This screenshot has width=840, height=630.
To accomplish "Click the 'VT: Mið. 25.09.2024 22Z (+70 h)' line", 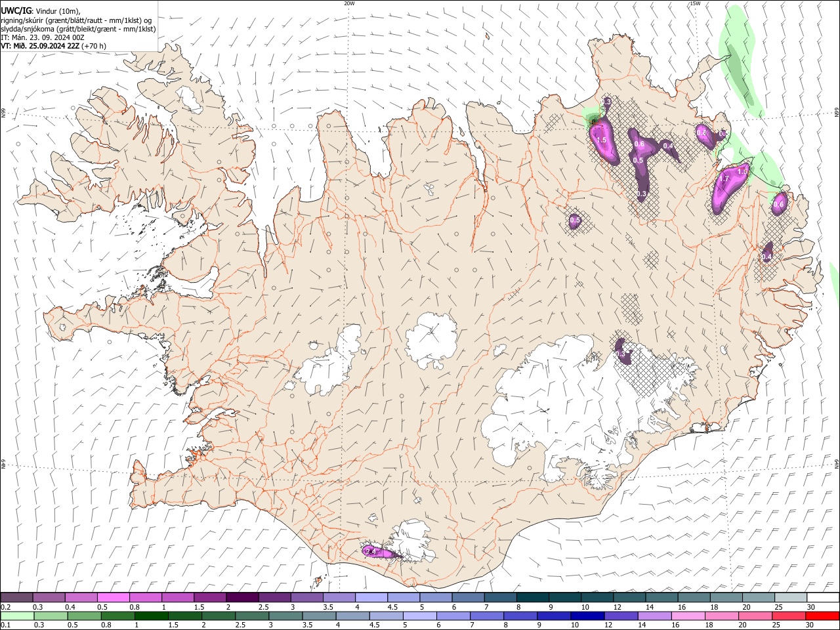I will pyautogui.click(x=53, y=46).
